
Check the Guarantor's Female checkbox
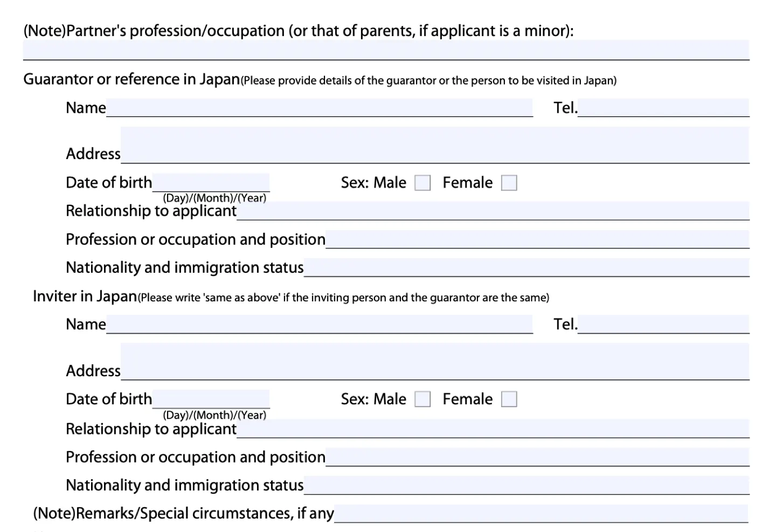(509, 183)
